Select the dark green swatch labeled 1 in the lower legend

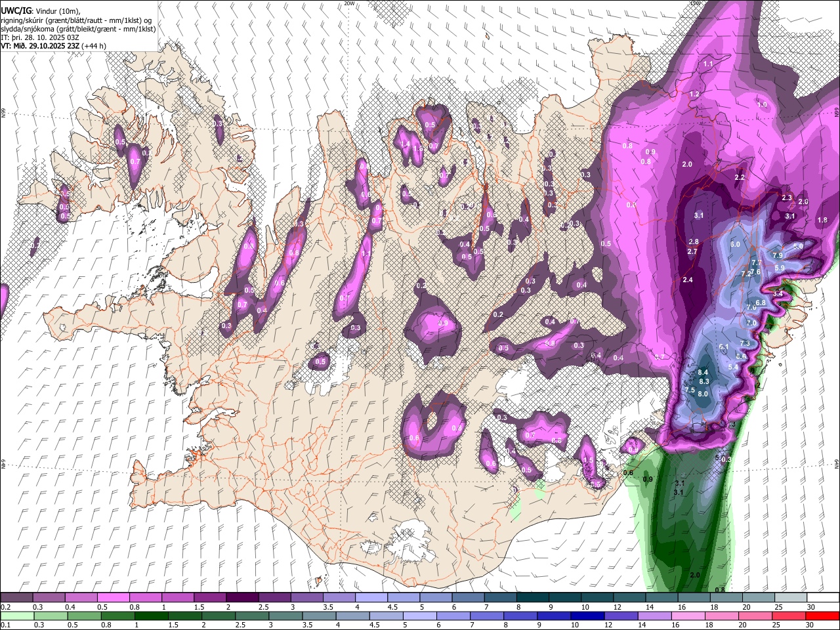click(x=151, y=616)
